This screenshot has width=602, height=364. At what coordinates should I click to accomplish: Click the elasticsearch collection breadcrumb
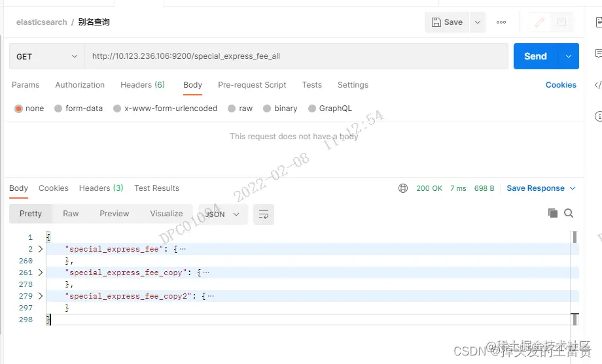(x=41, y=22)
